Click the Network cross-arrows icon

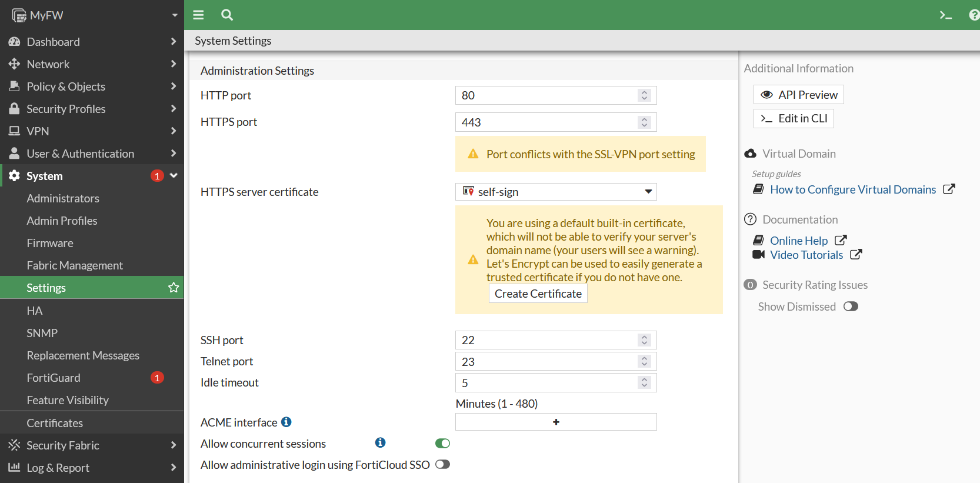pyautogui.click(x=15, y=64)
